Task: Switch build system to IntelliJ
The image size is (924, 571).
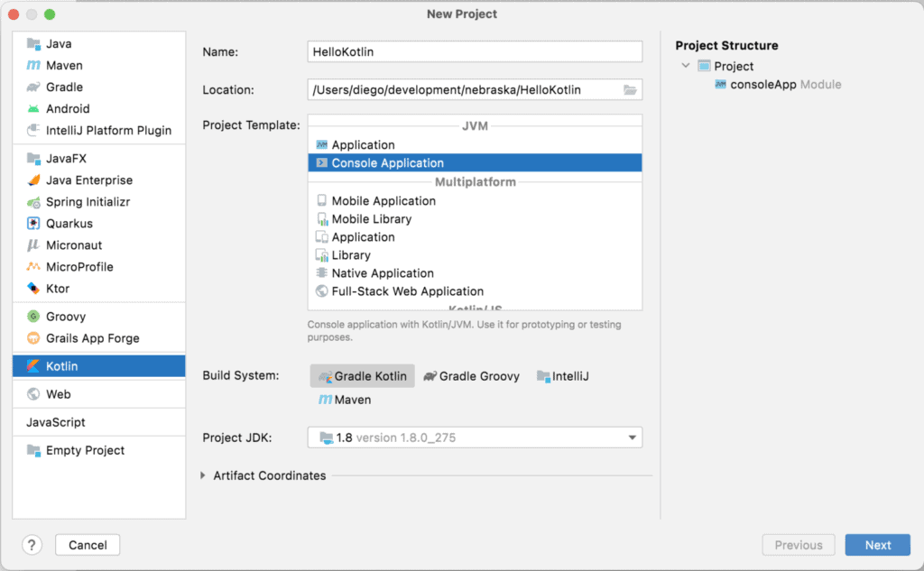Action: [562, 376]
